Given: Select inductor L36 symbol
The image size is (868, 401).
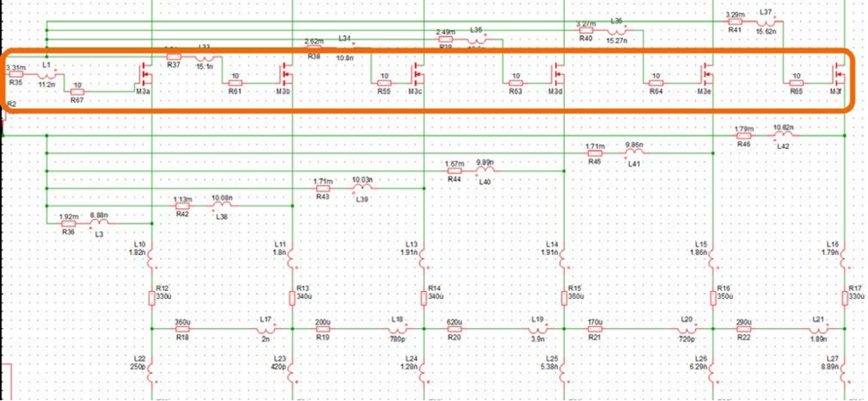Looking at the screenshot, I should [x=617, y=31].
